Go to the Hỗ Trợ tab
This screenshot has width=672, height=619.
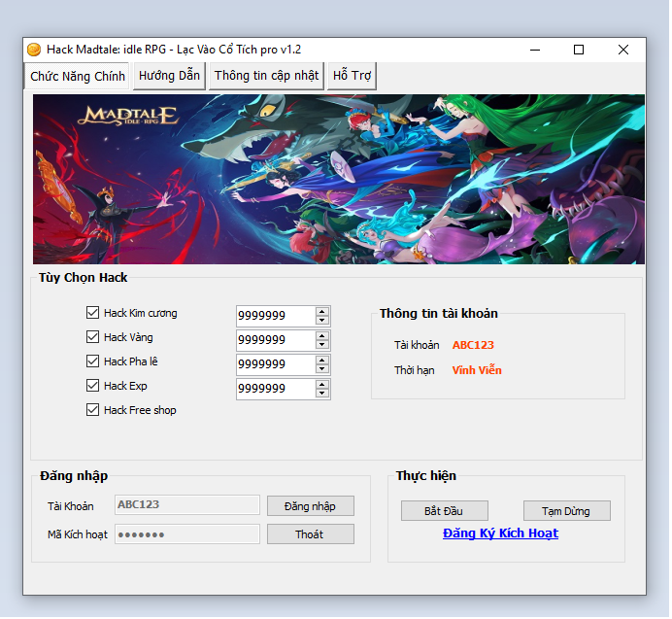click(351, 76)
